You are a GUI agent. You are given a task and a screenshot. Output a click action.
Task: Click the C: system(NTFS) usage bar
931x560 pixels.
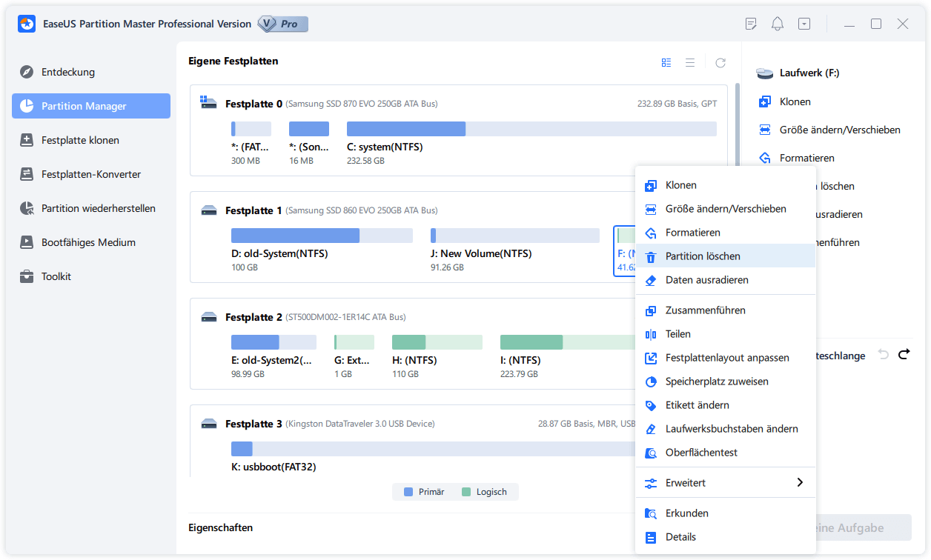(x=531, y=129)
